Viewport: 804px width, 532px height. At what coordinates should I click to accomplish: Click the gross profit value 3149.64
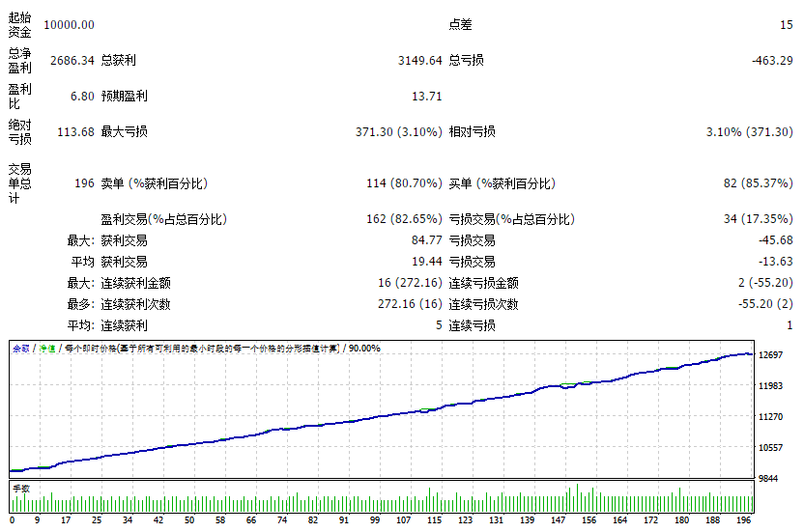point(420,61)
